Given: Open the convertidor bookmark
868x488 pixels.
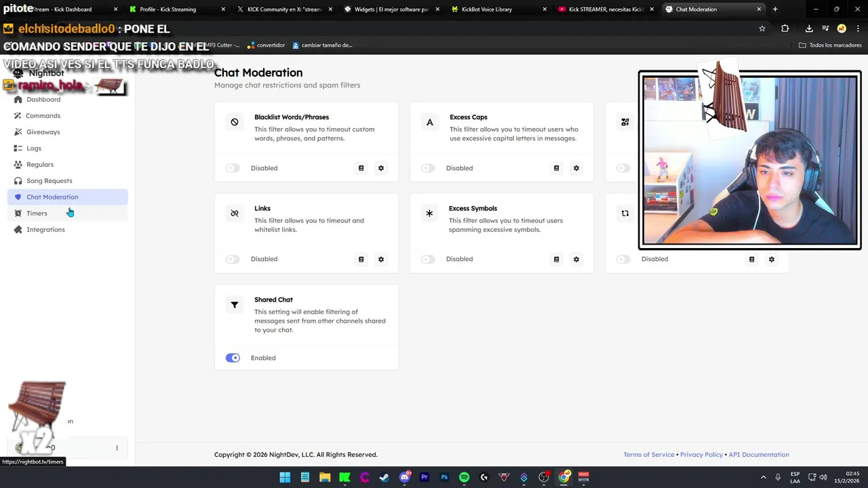Looking at the screenshot, I should [x=266, y=45].
